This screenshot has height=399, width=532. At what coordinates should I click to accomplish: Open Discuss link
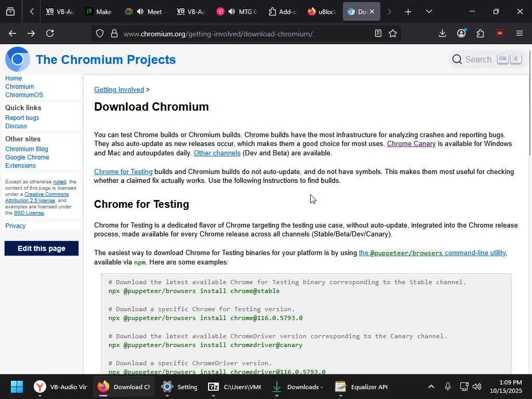point(16,126)
